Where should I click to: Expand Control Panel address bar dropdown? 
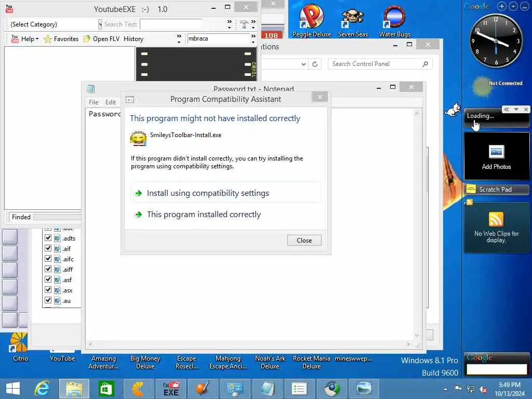click(x=303, y=64)
